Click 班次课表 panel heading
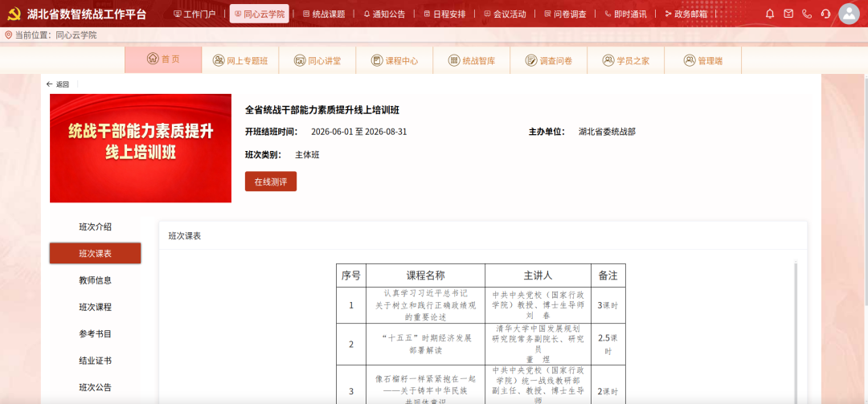This screenshot has width=868, height=404. point(185,236)
